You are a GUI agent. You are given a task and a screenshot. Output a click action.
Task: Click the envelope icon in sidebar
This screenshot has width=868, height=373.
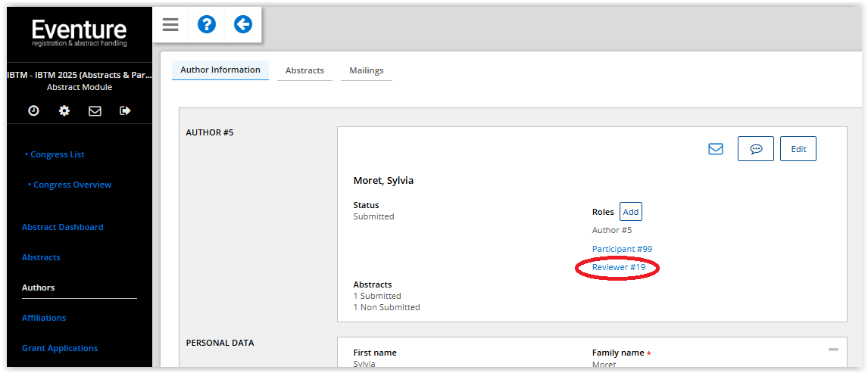[x=95, y=110]
